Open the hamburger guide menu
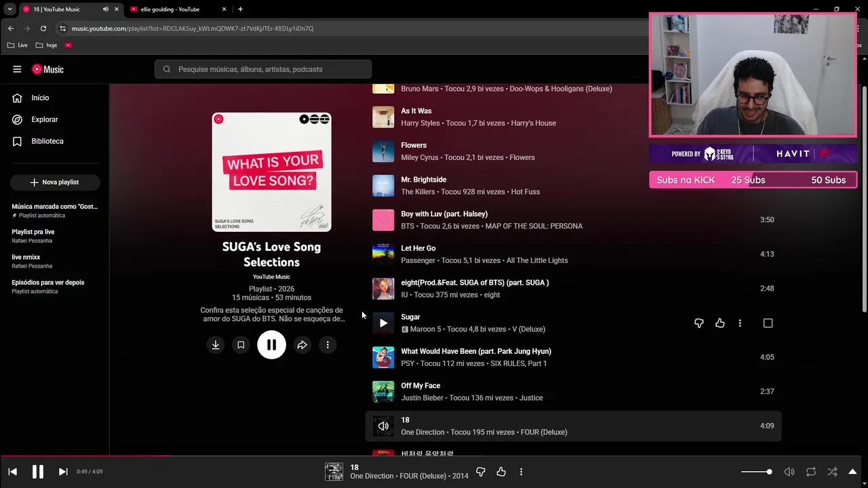This screenshot has width=868, height=488. tap(17, 69)
